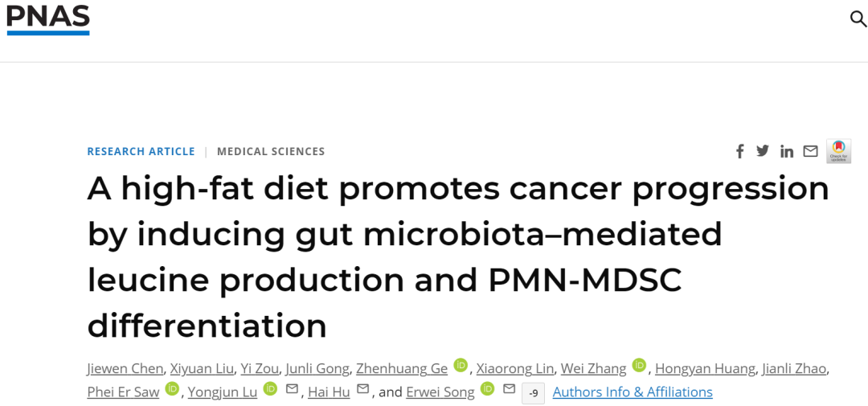Share article on Facebook

click(739, 151)
